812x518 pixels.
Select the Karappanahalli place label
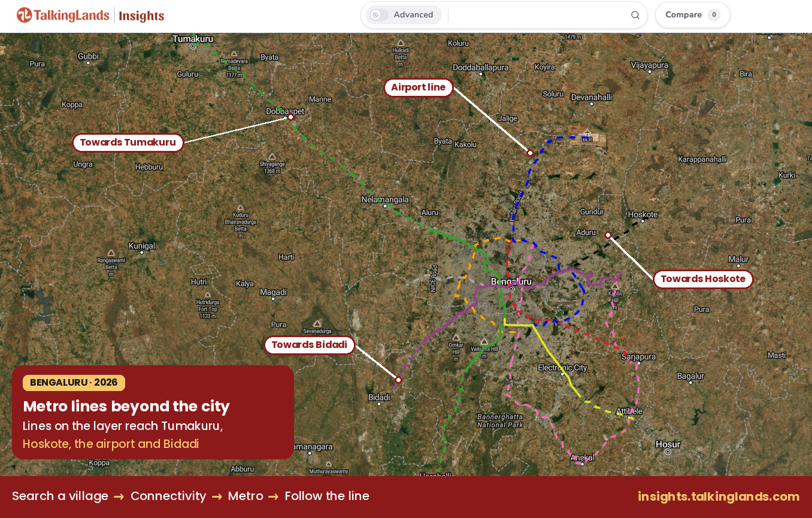[x=702, y=159]
